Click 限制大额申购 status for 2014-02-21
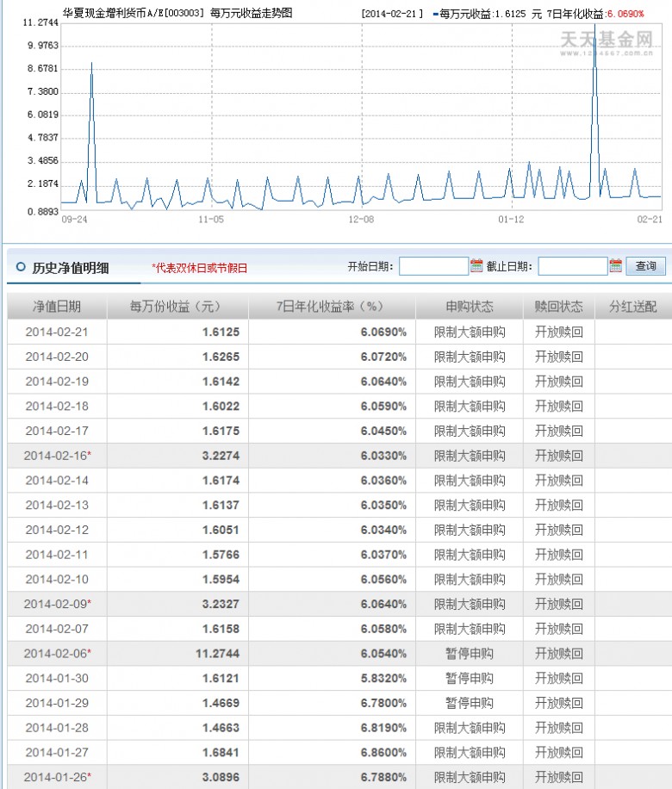The image size is (672, 789). [470, 332]
